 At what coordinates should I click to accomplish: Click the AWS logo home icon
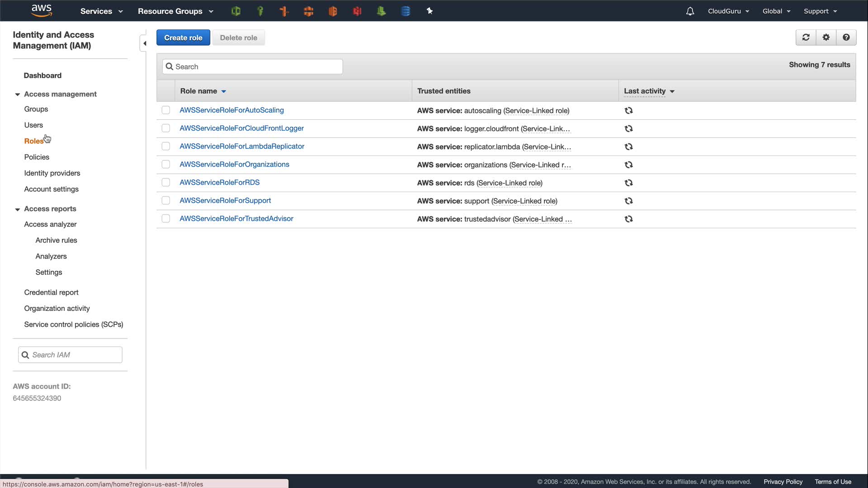click(42, 10)
